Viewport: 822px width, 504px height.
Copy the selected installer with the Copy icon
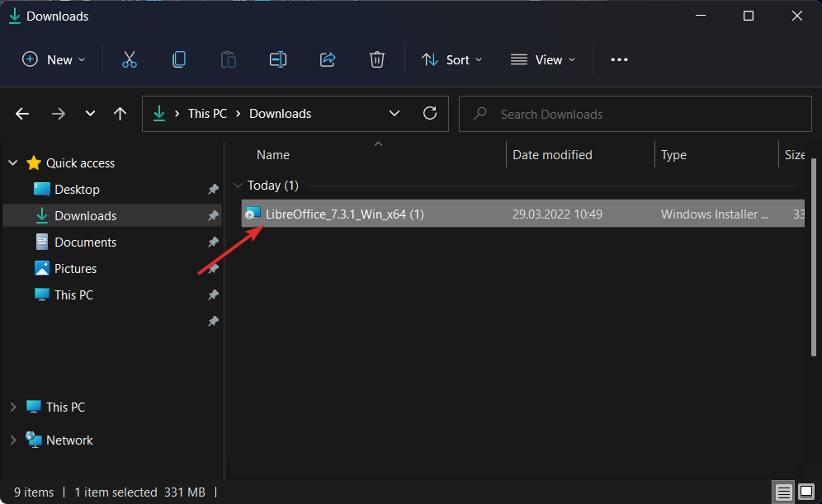(178, 59)
